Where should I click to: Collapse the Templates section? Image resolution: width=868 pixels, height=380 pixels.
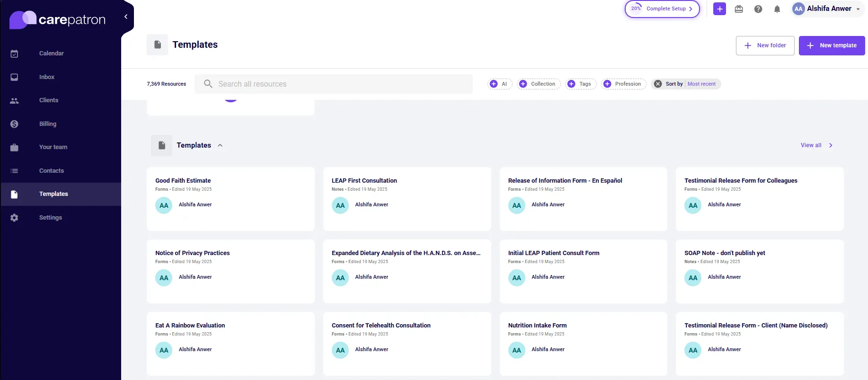220,145
